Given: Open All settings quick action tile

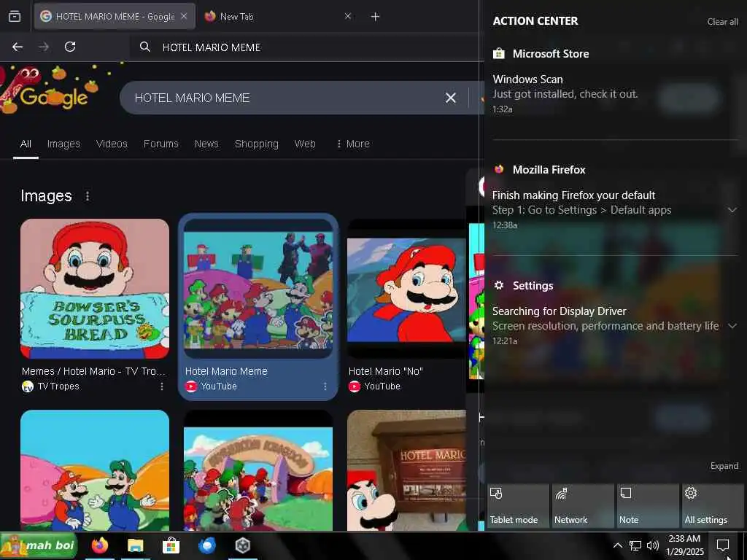Looking at the screenshot, I should (x=713, y=505).
